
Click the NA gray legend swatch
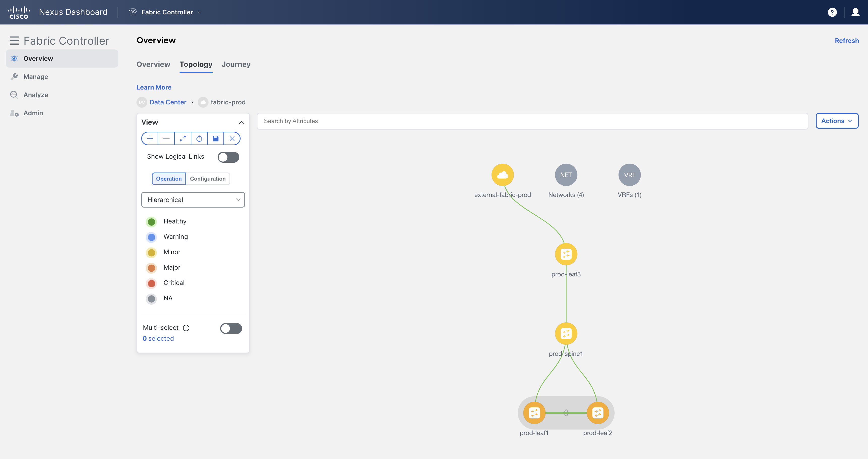pos(151,299)
